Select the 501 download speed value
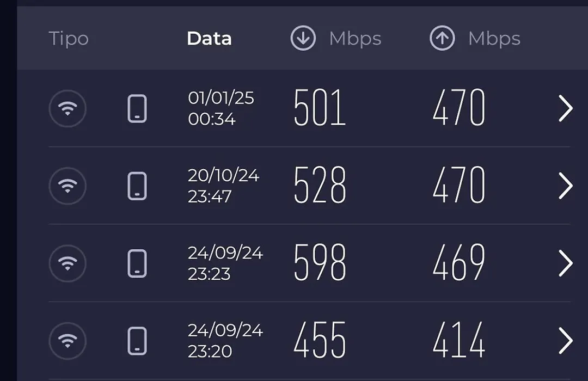The height and width of the screenshot is (381, 588). point(320,107)
